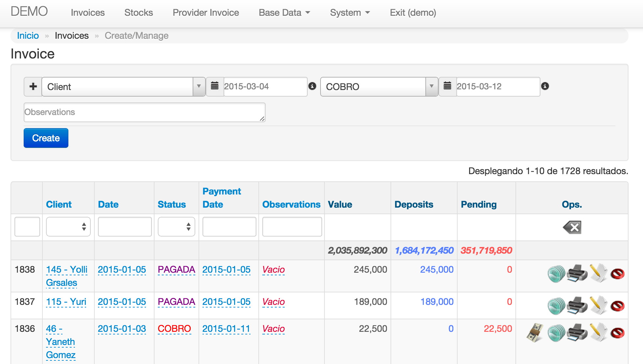Click the Observations text area
The width and height of the screenshot is (643, 364).
coord(145,112)
